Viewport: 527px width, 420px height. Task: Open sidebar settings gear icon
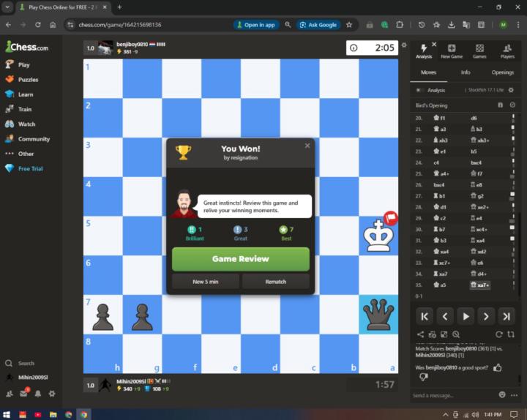(52, 393)
